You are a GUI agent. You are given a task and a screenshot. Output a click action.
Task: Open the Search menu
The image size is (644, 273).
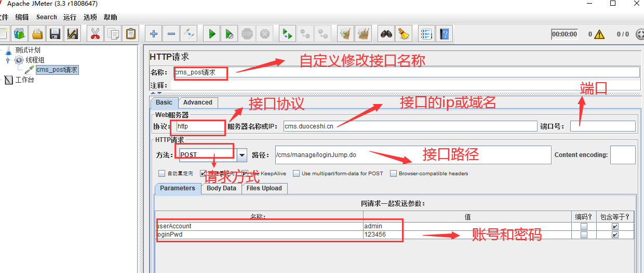(47, 17)
